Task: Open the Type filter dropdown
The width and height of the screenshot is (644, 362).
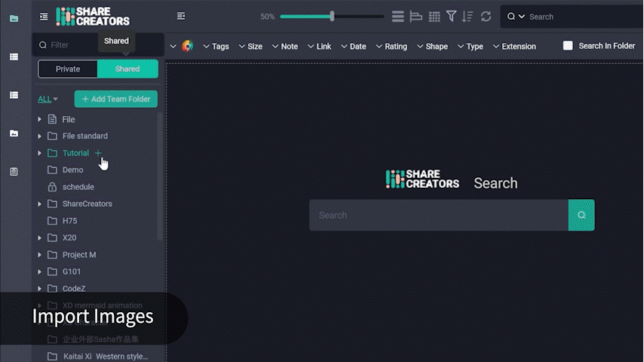Action: click(x=471, y=47)
